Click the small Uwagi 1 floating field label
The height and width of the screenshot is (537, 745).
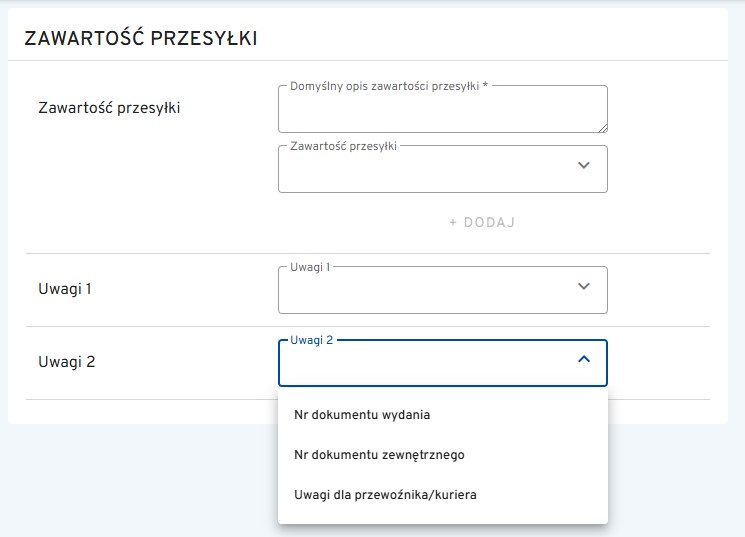point(310,267)
